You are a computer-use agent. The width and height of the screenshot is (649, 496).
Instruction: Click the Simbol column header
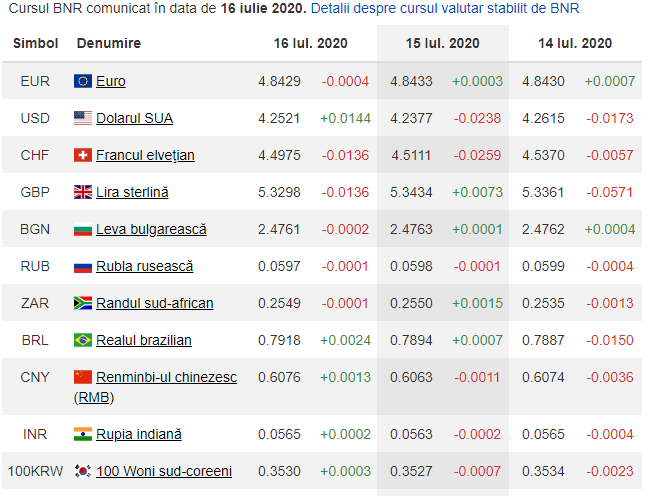pos(35,44)
